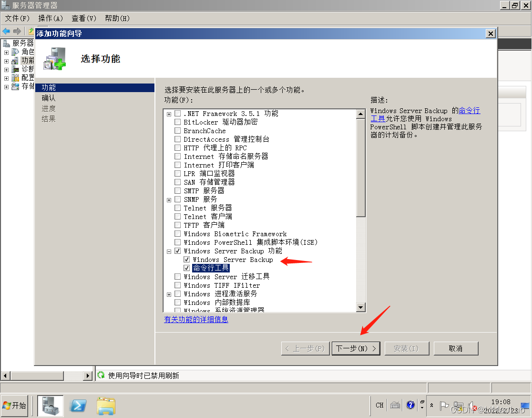Viewport: 532px width, 418px height.
Task: Uncheck the 命令行工具 checkbox
Action: coord(186,268)
